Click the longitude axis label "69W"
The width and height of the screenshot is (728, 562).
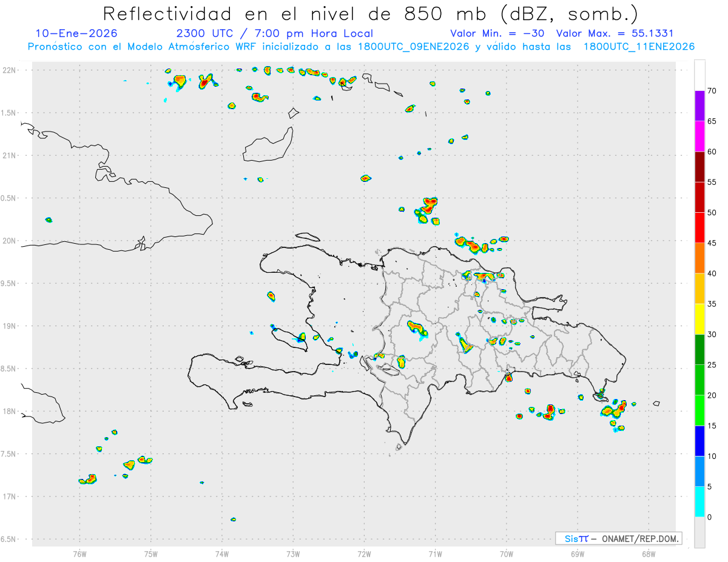point(578,554)
